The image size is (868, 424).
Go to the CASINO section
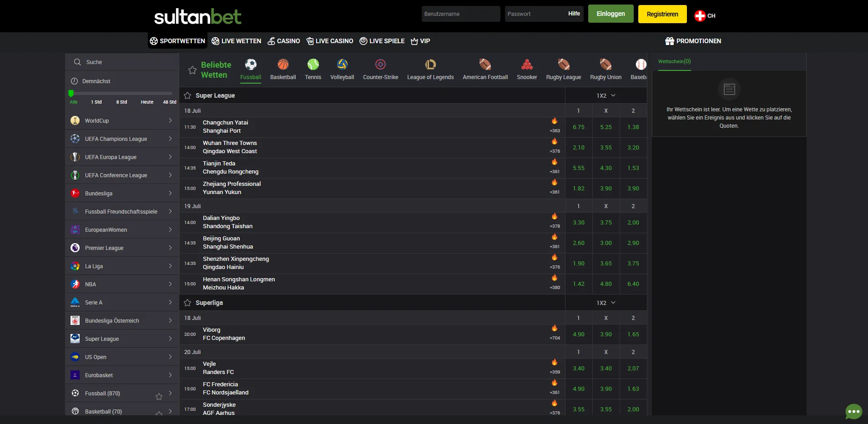point(283,41)
